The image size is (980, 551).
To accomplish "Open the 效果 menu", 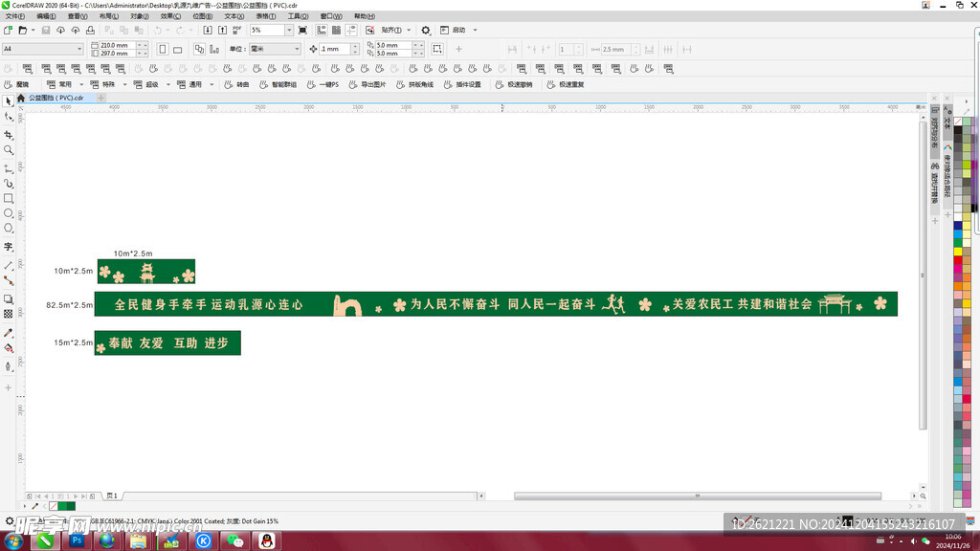I will tap(169, 16).
